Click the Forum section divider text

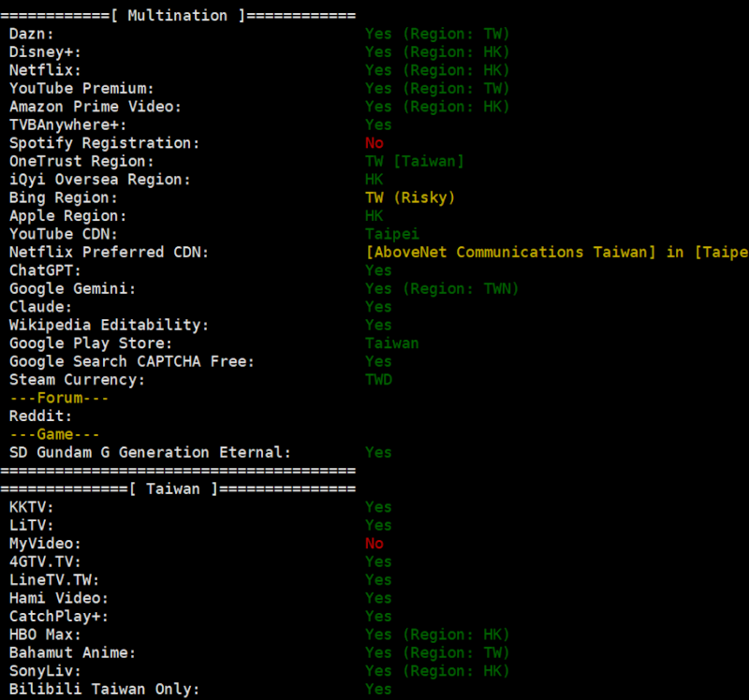pyautogui.click(x=59, y=398)
